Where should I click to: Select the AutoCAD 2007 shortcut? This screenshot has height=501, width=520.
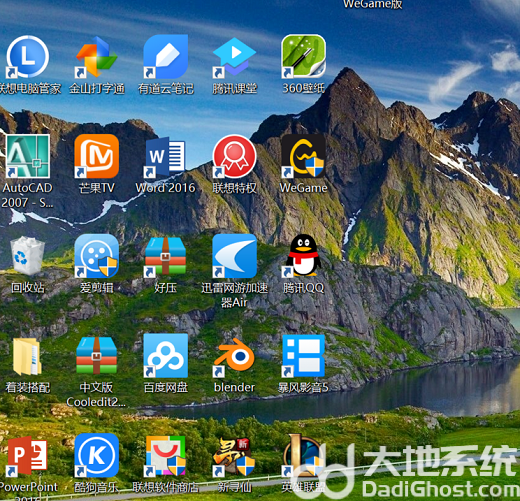27,156
